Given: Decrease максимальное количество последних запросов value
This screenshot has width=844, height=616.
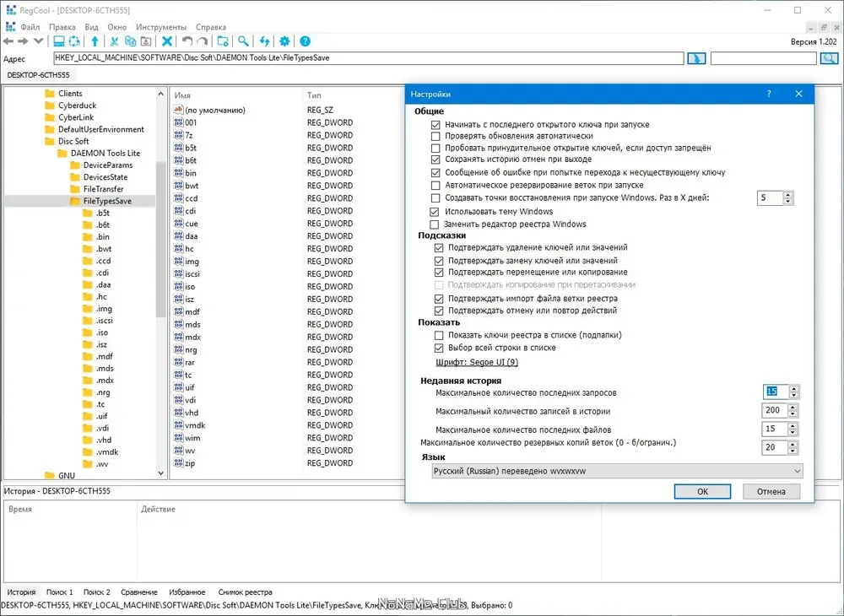Looking at the screenshot, I should coord(793,395).
